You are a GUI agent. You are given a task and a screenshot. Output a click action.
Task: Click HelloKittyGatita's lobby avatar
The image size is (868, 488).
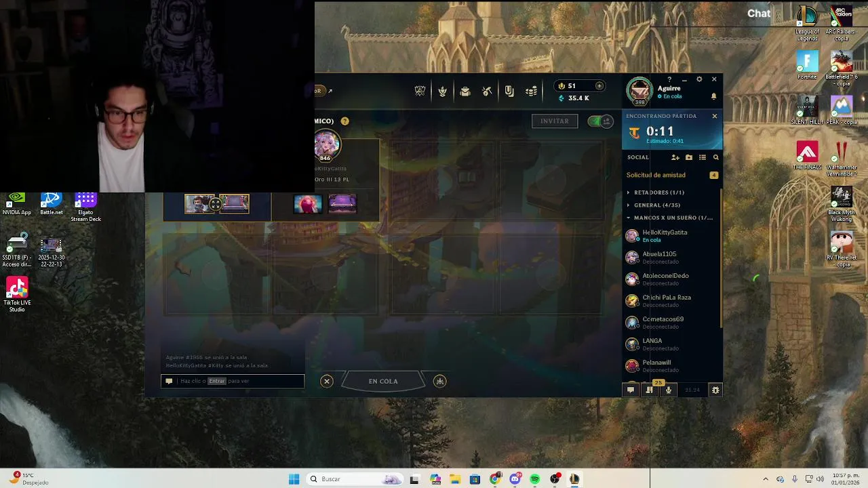pos(327,144)
